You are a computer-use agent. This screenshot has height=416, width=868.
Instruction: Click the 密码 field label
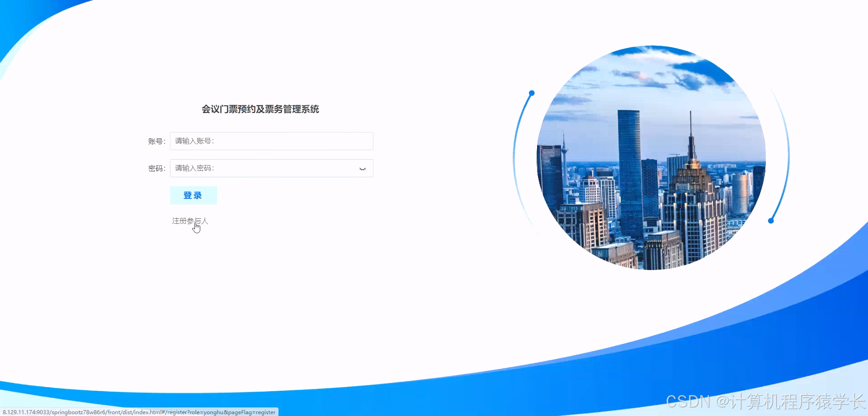coord(156,168)
